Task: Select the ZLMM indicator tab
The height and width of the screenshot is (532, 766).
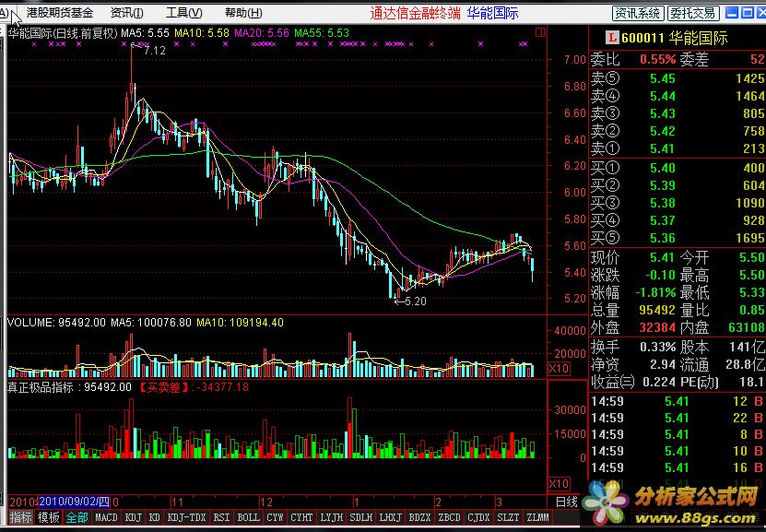Action: pyautogui.click(x=537, y=517)
